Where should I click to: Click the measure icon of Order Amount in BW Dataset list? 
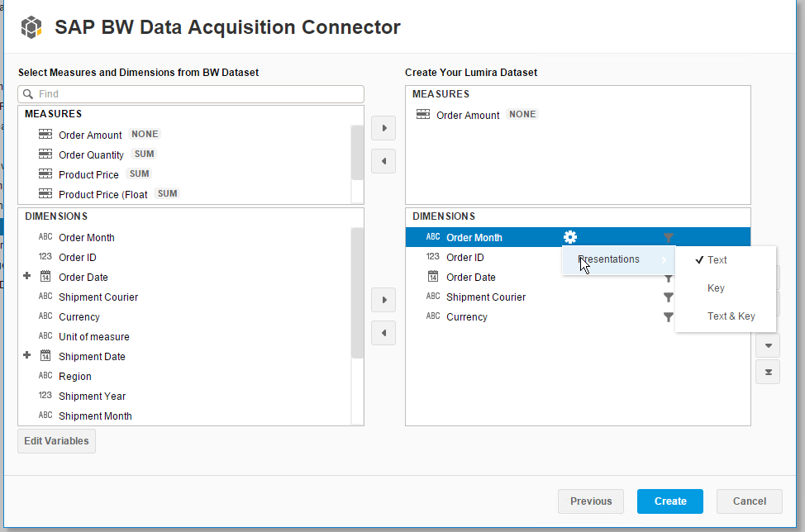[x=45, y=135]
